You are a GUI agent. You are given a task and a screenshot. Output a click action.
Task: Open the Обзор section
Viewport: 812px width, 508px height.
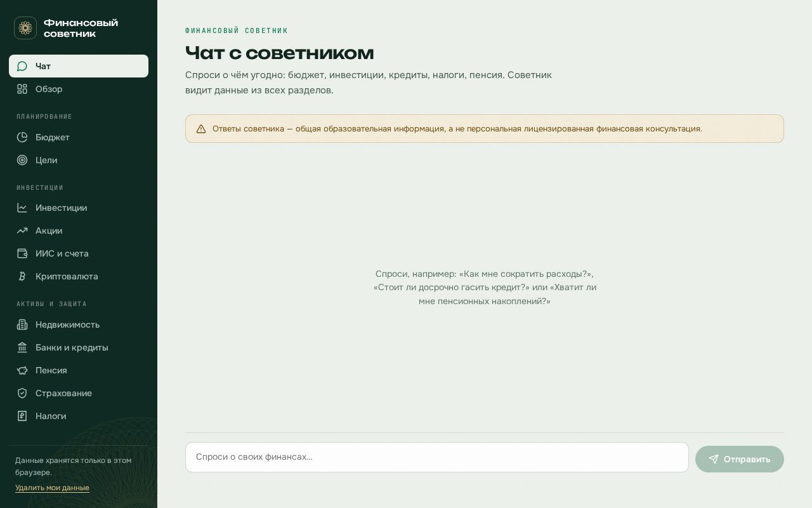coord(79,89)
